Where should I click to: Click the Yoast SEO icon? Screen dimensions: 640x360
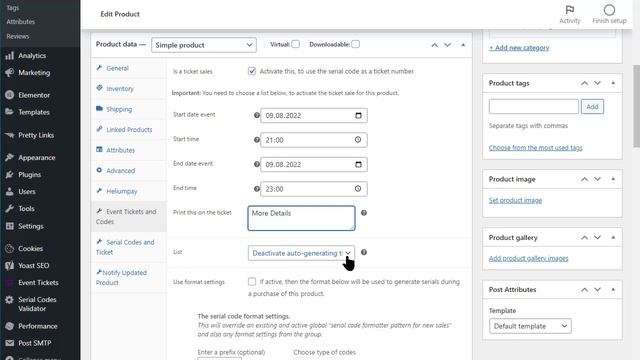coord(9,266)
